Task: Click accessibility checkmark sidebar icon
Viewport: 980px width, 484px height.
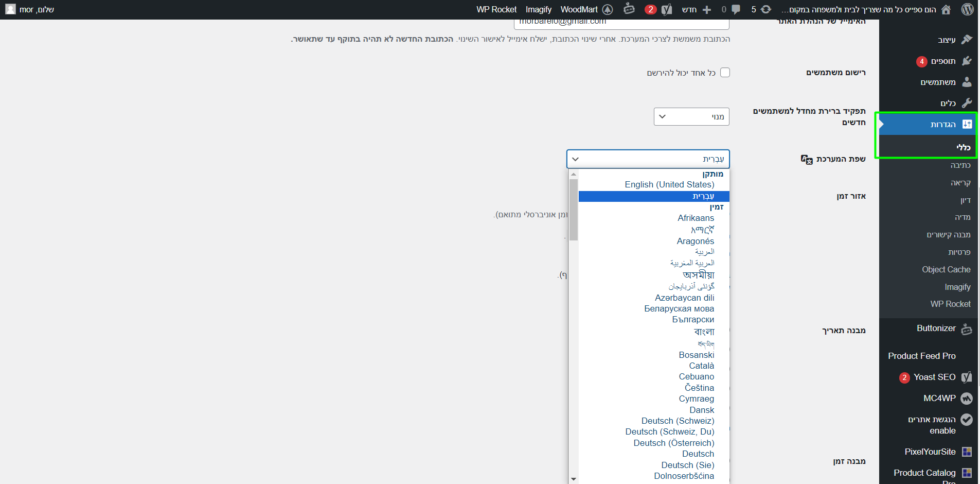Action: click(967, 420)
